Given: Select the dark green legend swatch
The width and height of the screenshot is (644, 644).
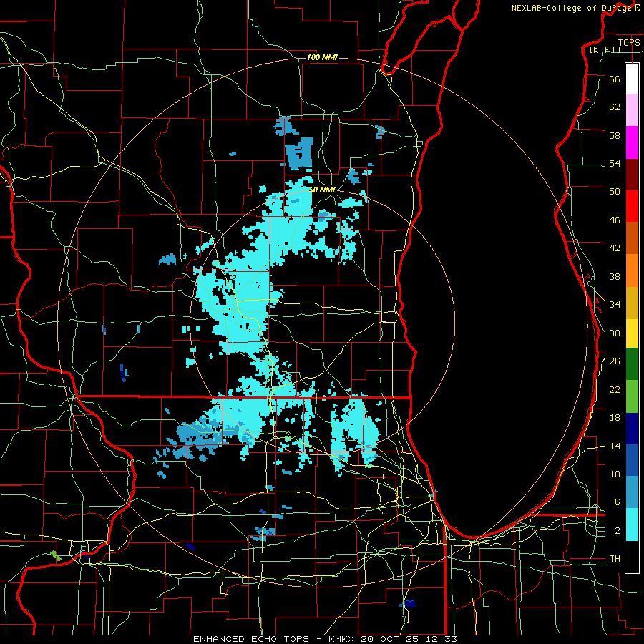Looking at the screenshot, I should click(632, 364).
